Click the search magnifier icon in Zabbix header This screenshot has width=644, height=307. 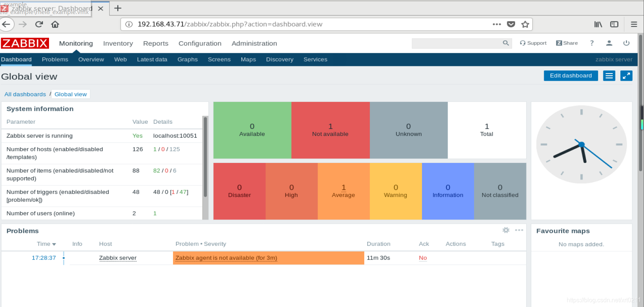click(506, 43)
